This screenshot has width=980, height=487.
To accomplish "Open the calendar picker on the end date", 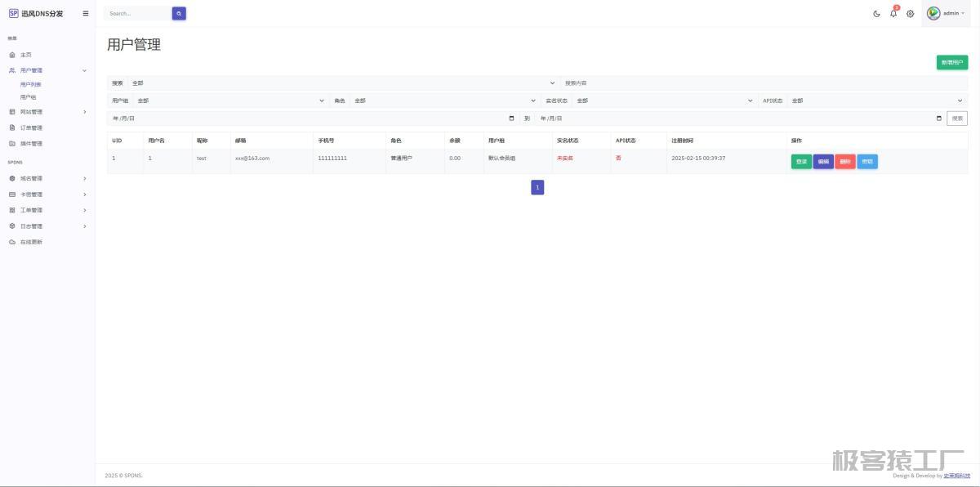I will click(x=938, y=118).
